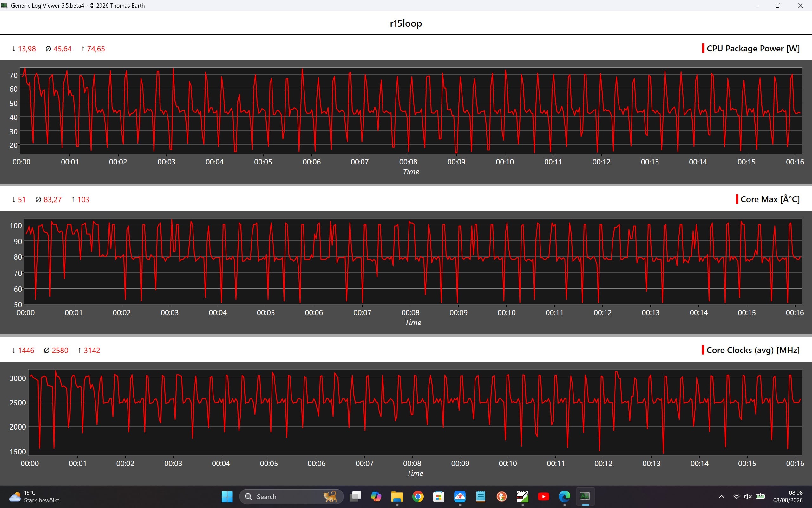Click the minimum power value 13,98
This screenshot has height=508, width=812.
(x=27, y=49)
